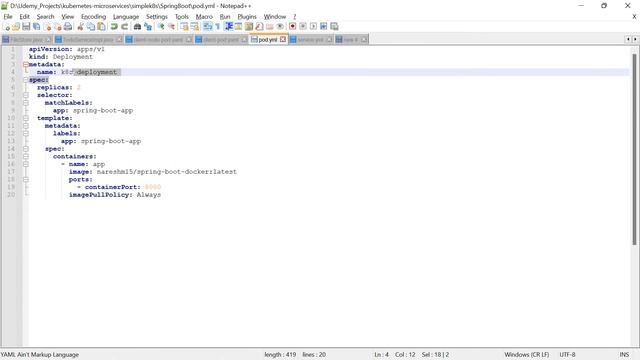The height and width of the screenshot is (360, 640).
Task: Click the Print toolbar icon
Action: (68, 27)
